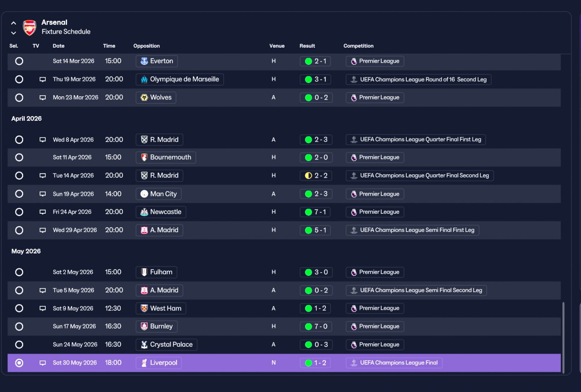Open UEFA Champions League Semi Final Second Leg
Viewport: 581px width, 392px height.
coord(416,290)
